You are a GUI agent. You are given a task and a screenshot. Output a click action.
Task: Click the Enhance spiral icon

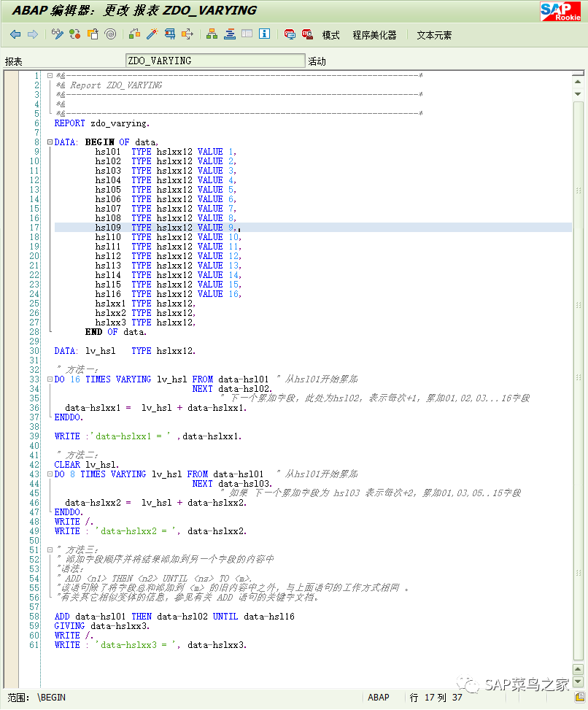click(x=110, y=34)
